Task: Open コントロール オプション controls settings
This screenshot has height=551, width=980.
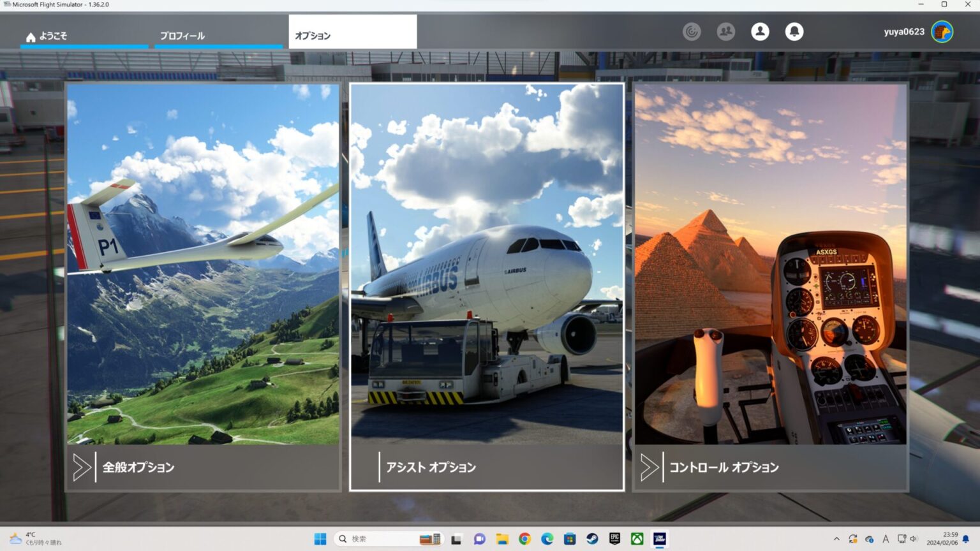Action: pyautogui.click(x=724, y=467)
